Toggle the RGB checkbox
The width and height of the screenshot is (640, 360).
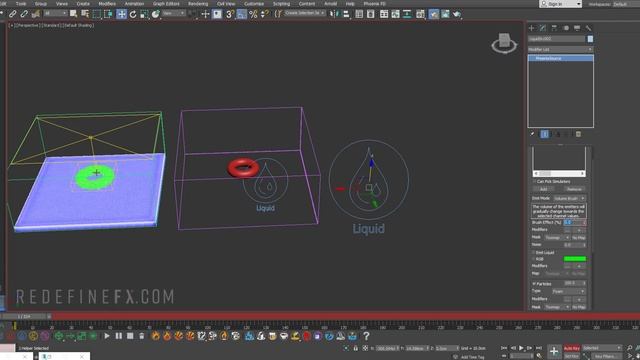(534, 259)
